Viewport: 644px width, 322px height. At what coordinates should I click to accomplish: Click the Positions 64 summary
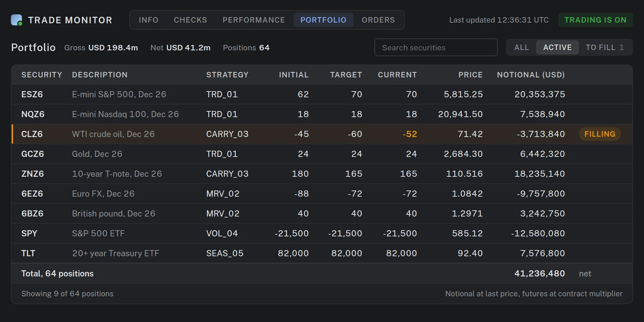click(x=246, y=48)
